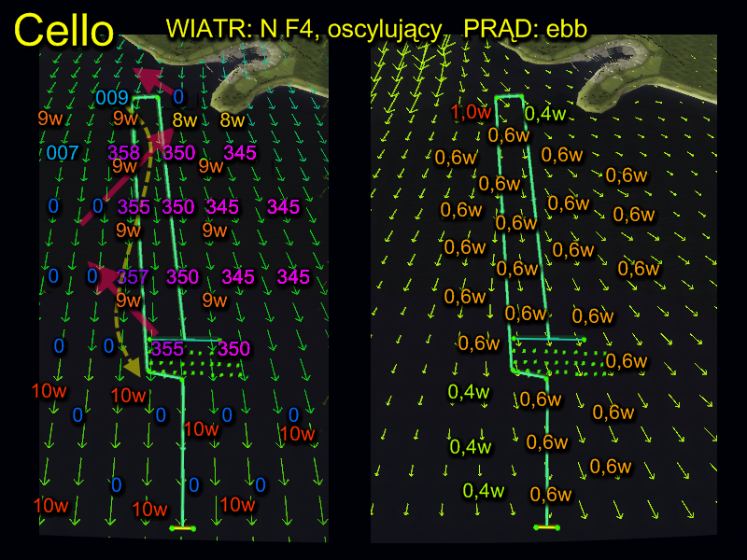Click the red "1,0w" current speed label
The image size is (747, 560).
pos(471,112)
